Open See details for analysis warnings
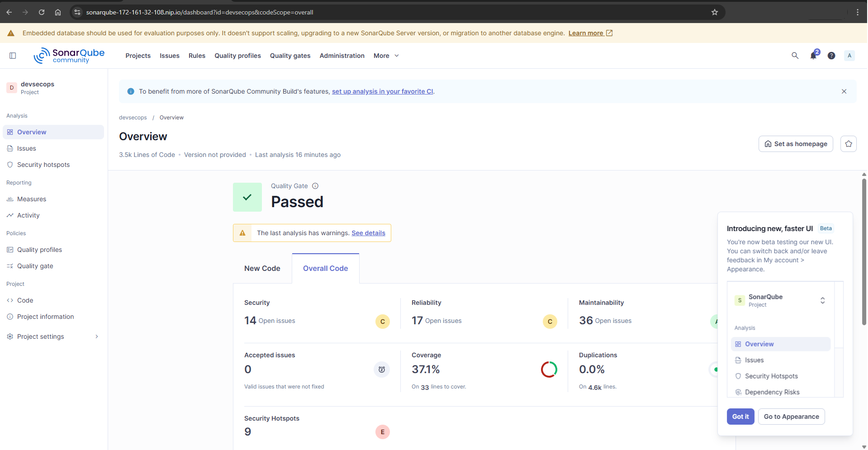The image size is (868, 450). pyautogui.click(x=368, y=233)
